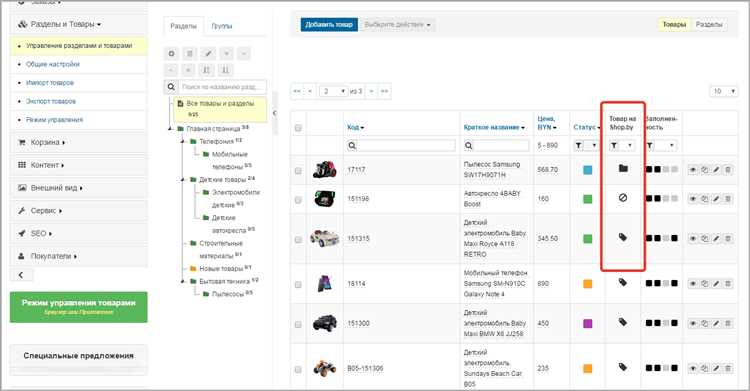This screenshot has width=750, height=391.
Task: Edit product 17117 with pencil icon
Action: click(x=716, y=170)
